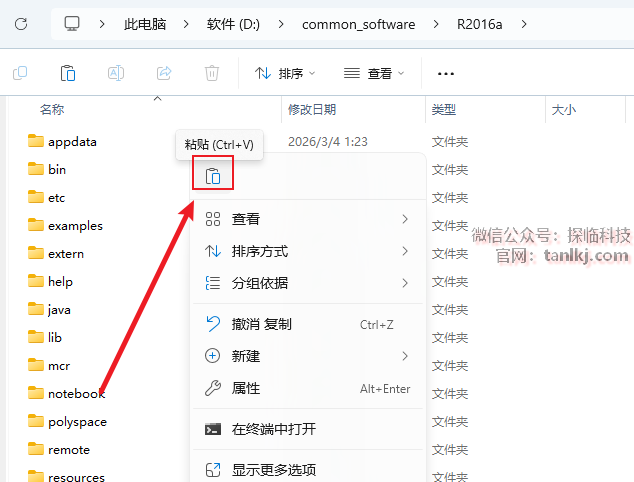The image size is (634, 482).
Task: Select the resources folder name
Action: click(x=76, y=477)
